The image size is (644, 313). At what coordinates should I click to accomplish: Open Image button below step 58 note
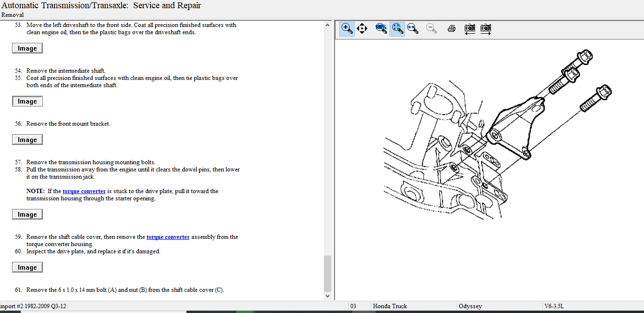tap(27, 214)
